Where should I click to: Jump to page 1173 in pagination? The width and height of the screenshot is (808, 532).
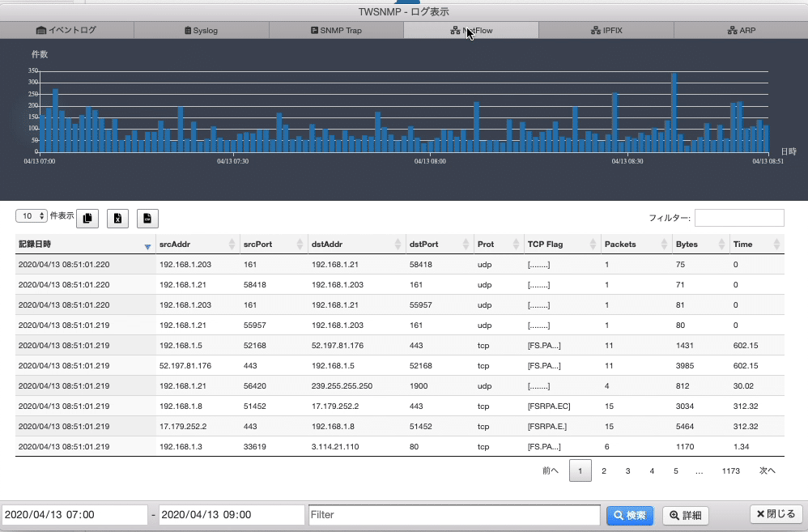731,470
